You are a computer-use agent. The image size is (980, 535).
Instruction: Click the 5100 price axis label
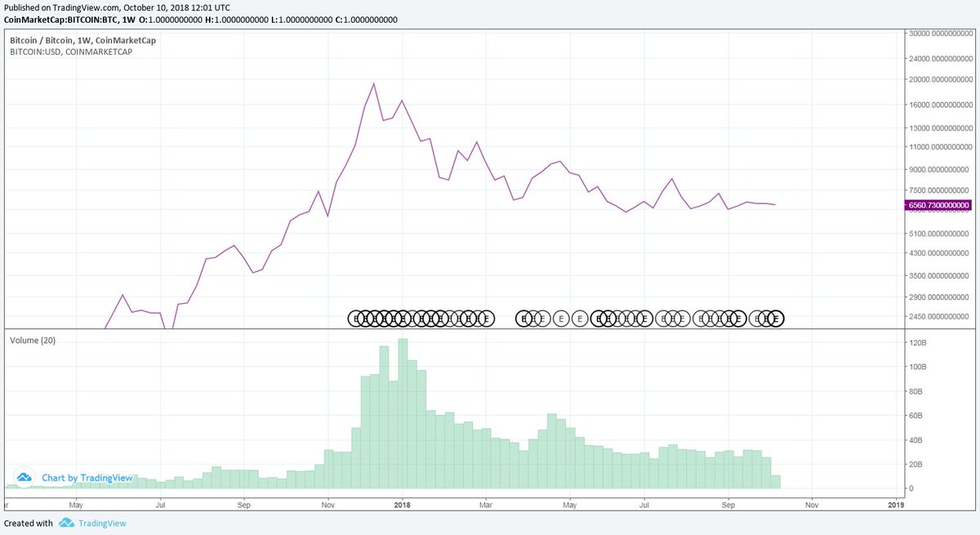(938, 234)
